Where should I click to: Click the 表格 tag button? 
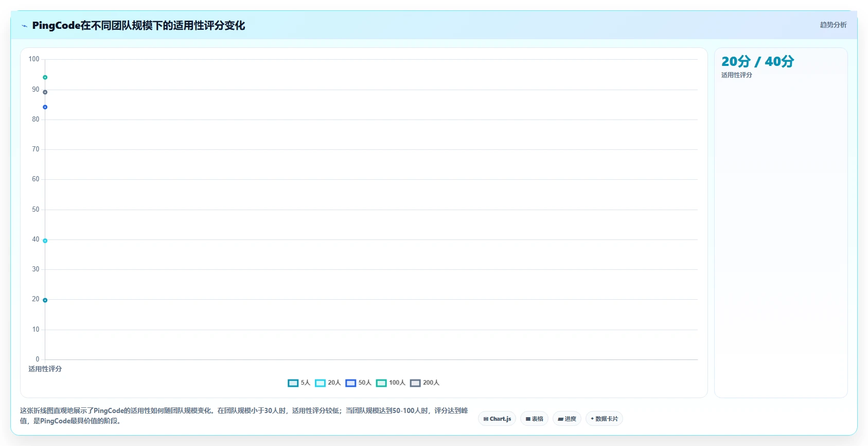click(535, 419)
